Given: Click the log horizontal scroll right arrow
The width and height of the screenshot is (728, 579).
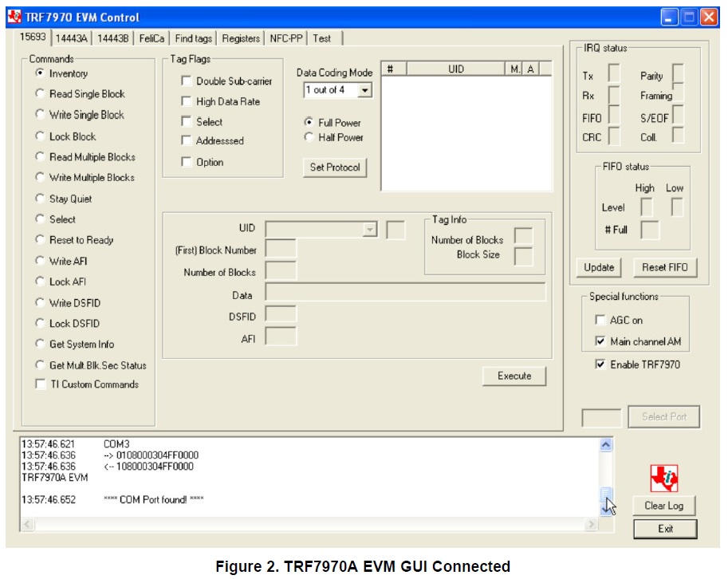Looking at the screenshot, I should tap(591, 524).
